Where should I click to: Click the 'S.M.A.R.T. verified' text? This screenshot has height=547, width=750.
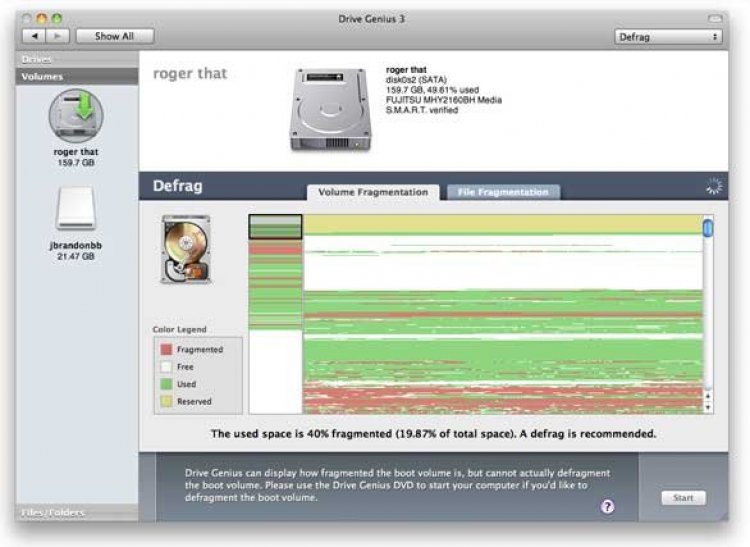422,110
